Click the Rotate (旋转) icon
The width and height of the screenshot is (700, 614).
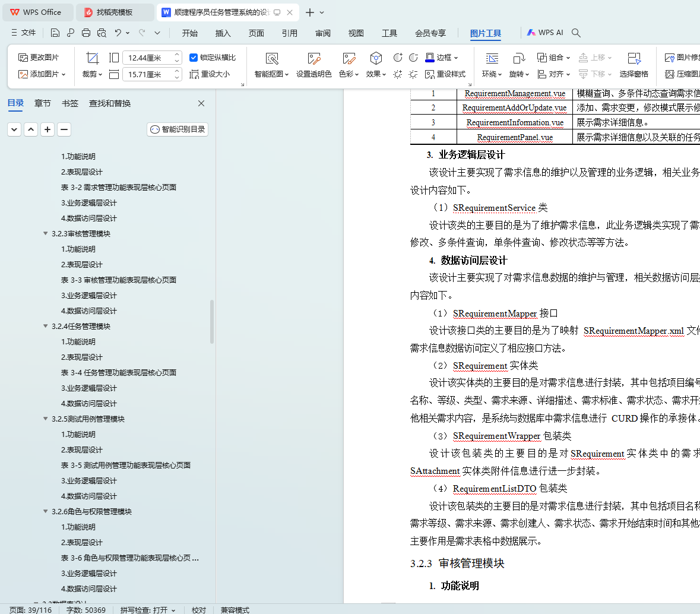tap(519, 59)
